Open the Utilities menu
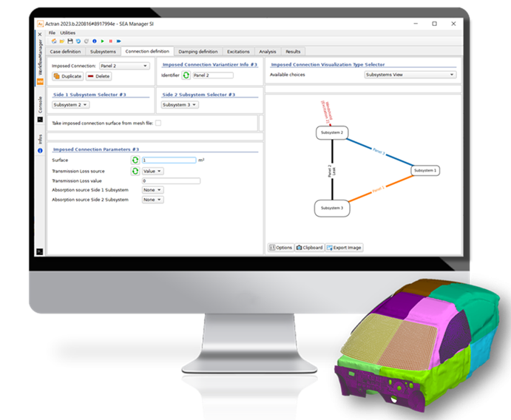The height and width of the screenshot is (420, 511). point(68,33)
